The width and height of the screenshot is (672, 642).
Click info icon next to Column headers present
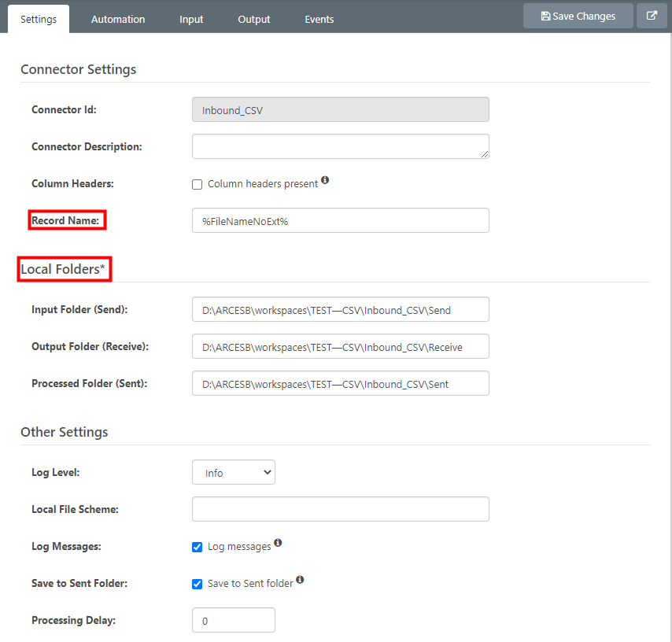point(325,181)
